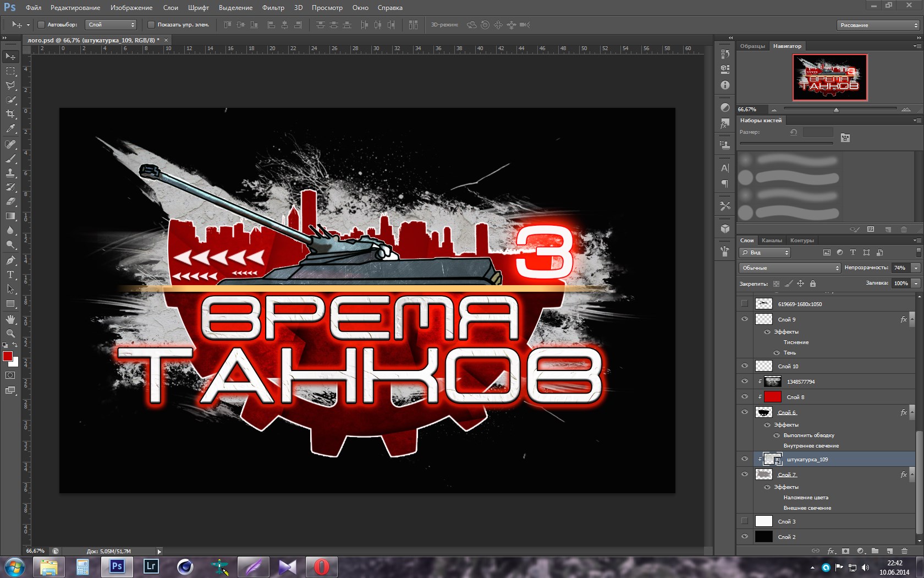Hide the Слой 10 layer
Viewport: 924px width, 578px height.
pos(745,366)
